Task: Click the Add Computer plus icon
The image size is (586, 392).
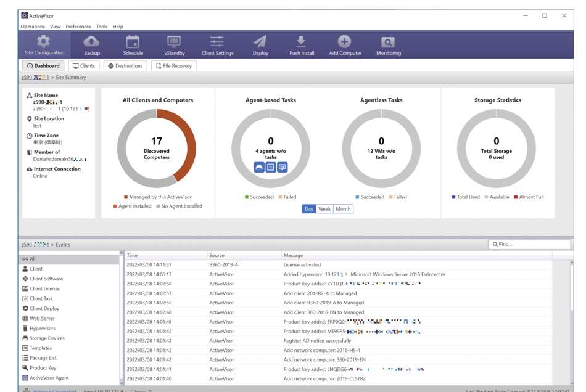Action: click(x=345, y=41)
